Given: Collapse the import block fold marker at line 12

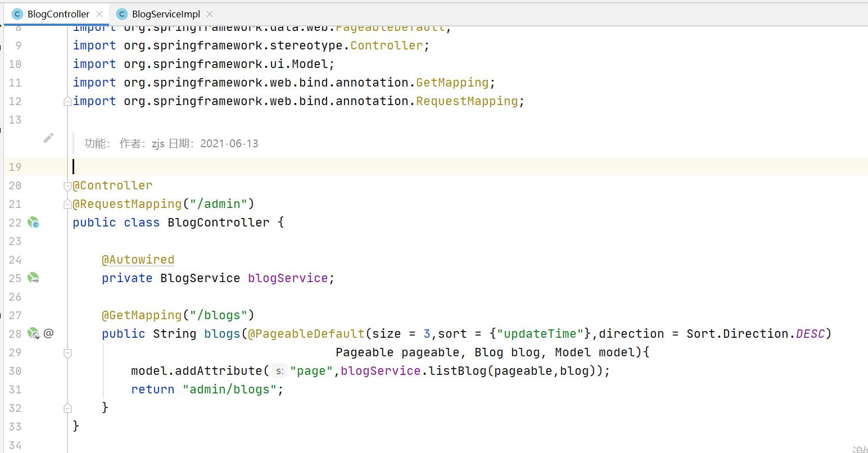Looking at the screenshot, I should (x=67, y=101).
